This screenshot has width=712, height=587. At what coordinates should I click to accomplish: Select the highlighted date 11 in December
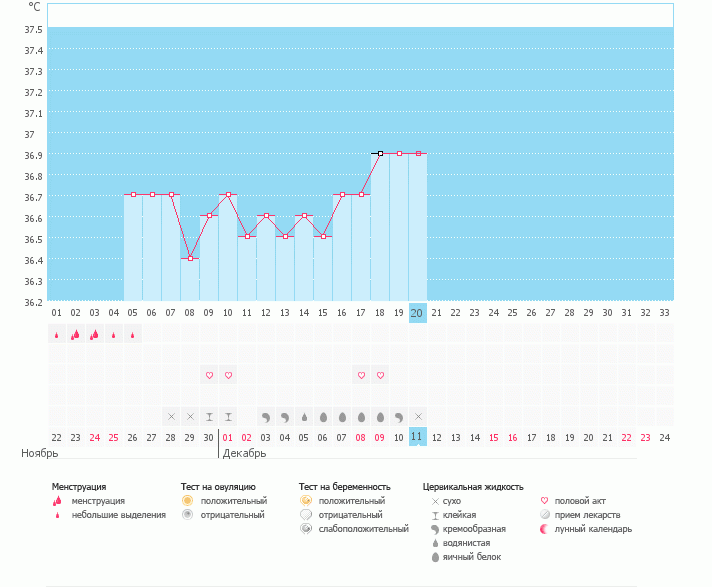pyautogui.click(x=418, y=437)
